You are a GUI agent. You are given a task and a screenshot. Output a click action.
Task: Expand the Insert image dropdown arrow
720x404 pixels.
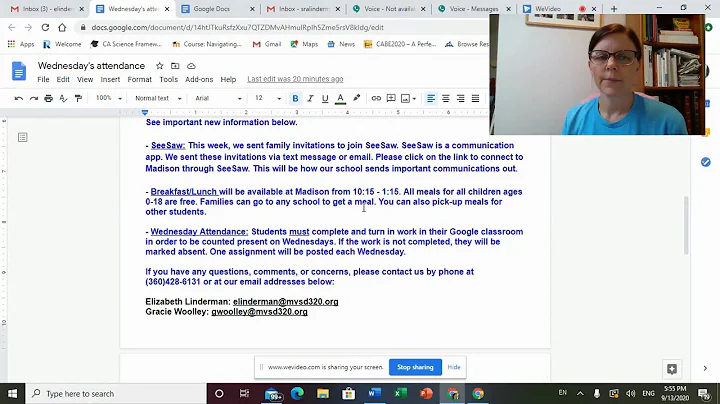coord(414,99)
